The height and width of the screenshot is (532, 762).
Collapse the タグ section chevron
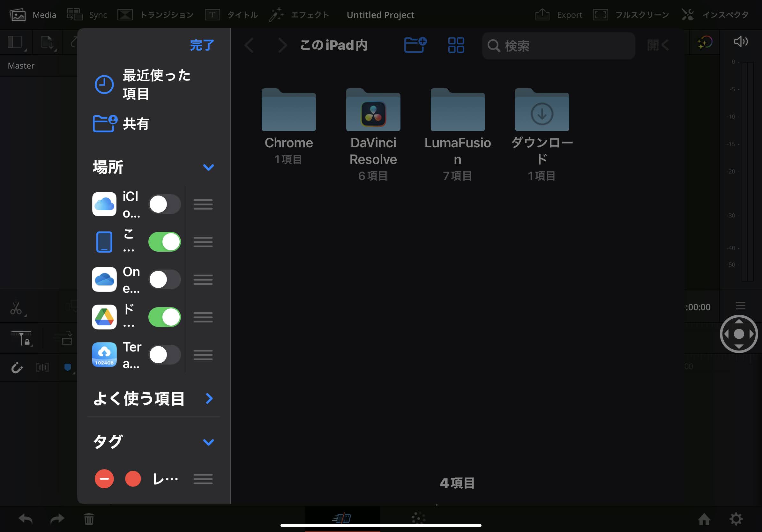coord(208,442)
